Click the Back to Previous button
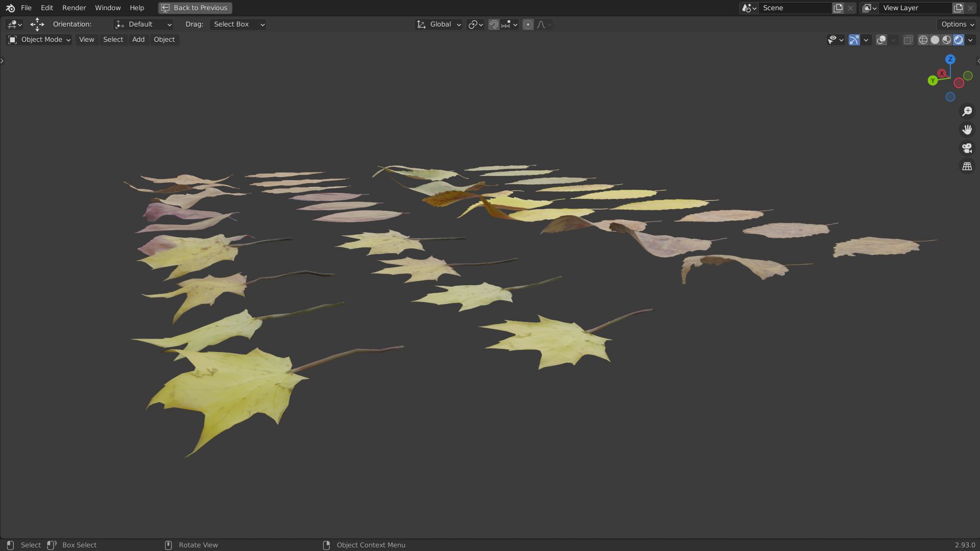Screen dimensions: 980x551 point(195,8)
